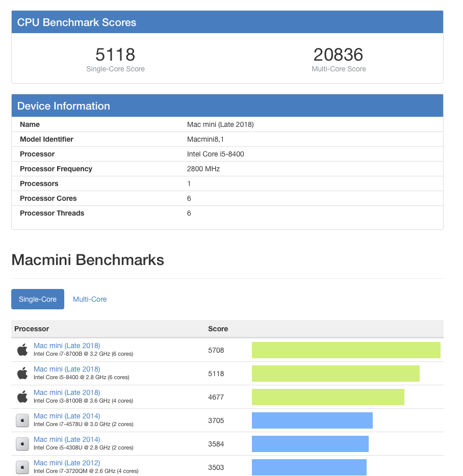Click the green score bar for 4677

[x=328, y=397]
